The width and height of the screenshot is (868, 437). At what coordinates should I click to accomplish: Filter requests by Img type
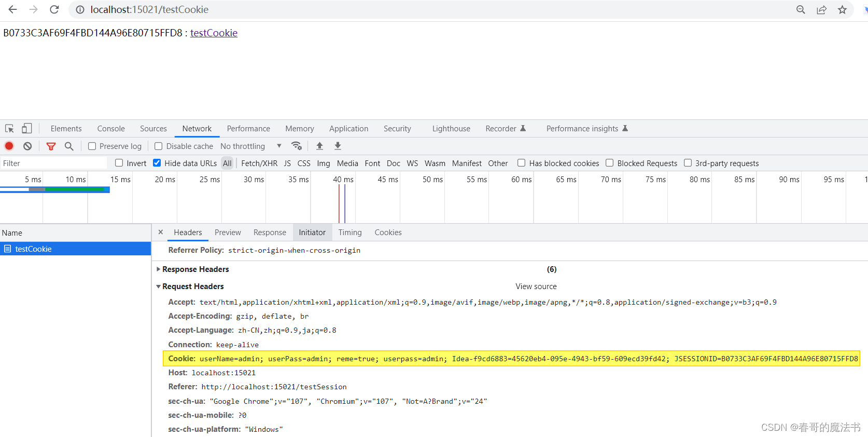[324, 163]
